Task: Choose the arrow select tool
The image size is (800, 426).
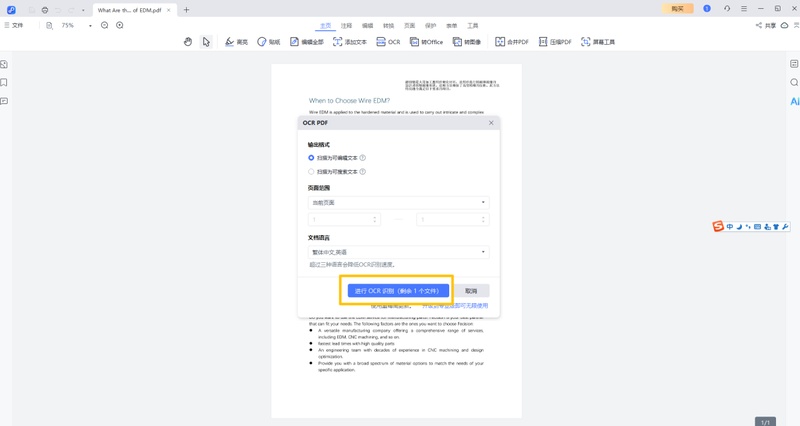Action: (x=206, y=42)
